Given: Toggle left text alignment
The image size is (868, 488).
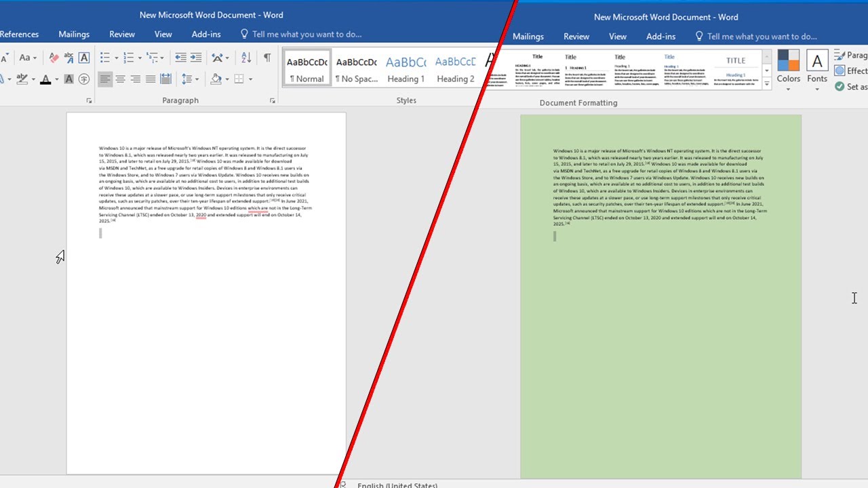Looking at the screenshot, I should tap(105, 79).
